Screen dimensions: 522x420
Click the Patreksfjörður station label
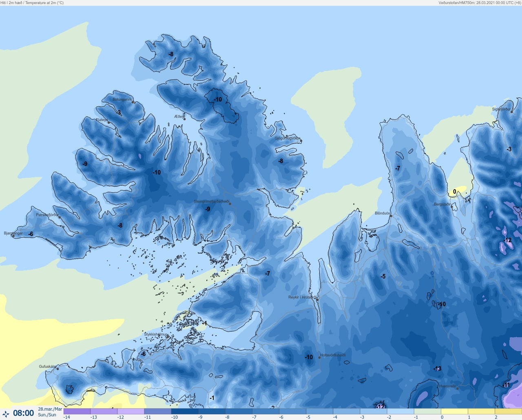click(47, 215)
